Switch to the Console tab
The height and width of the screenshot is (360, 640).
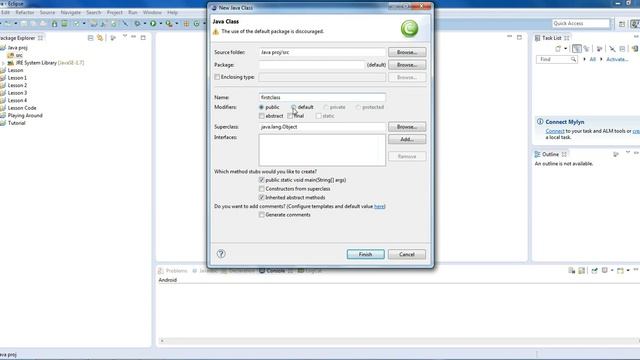[276, 271]
